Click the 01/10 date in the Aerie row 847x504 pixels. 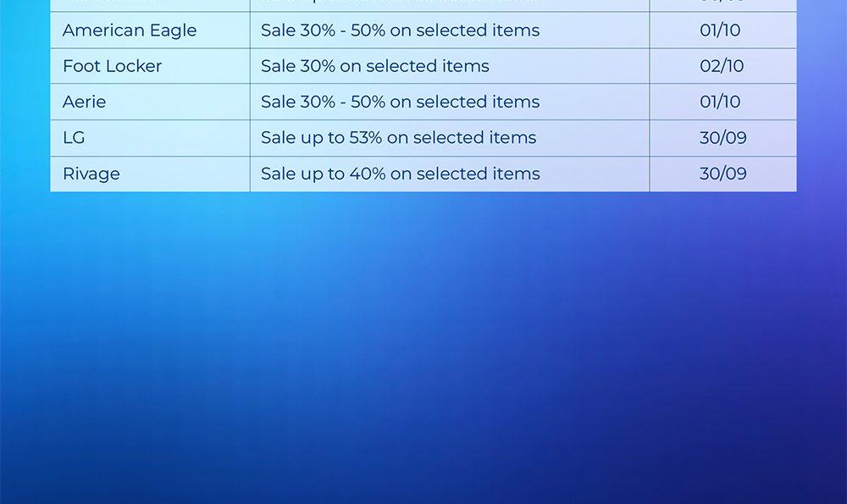point(720,102)
